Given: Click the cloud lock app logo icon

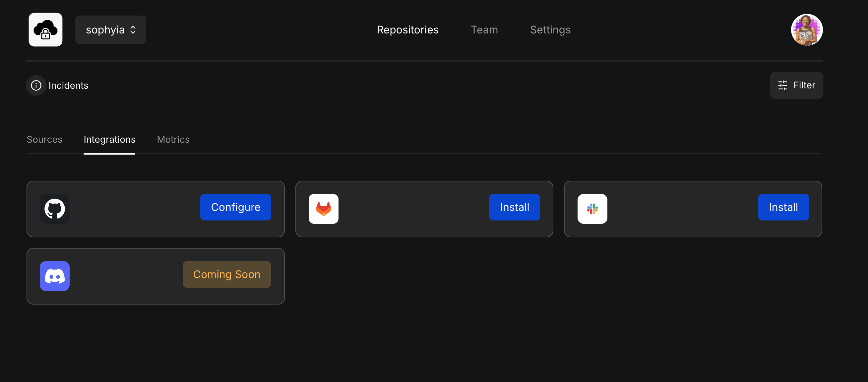Looking at the screenshot, I should [45, 29].
